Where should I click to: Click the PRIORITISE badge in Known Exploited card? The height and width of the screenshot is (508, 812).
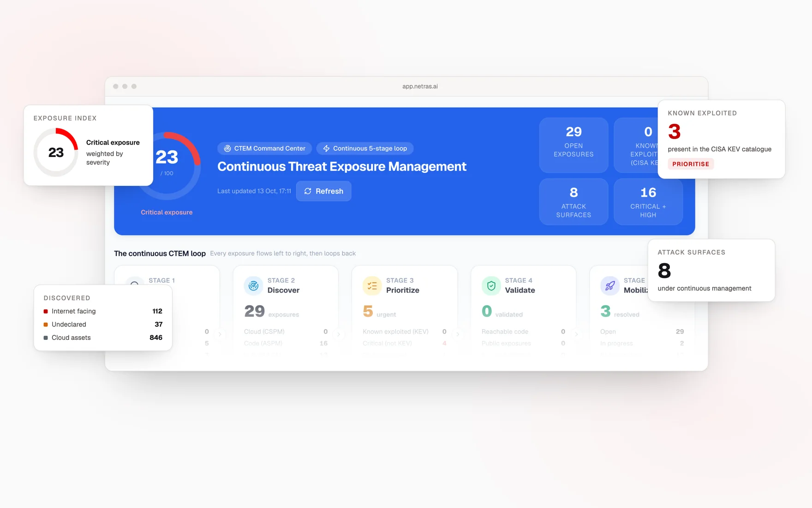(691, 164)
